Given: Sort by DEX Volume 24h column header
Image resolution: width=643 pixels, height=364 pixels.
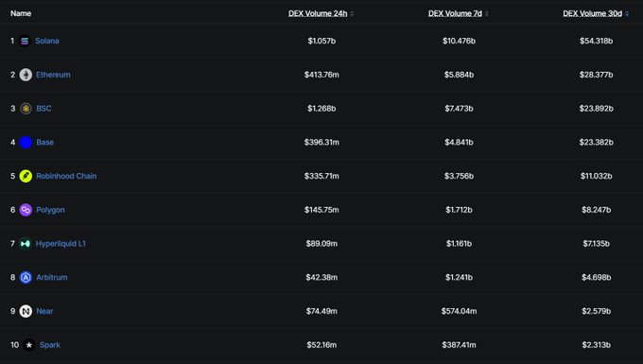Looking at the screenshot, I should point(318,13).
